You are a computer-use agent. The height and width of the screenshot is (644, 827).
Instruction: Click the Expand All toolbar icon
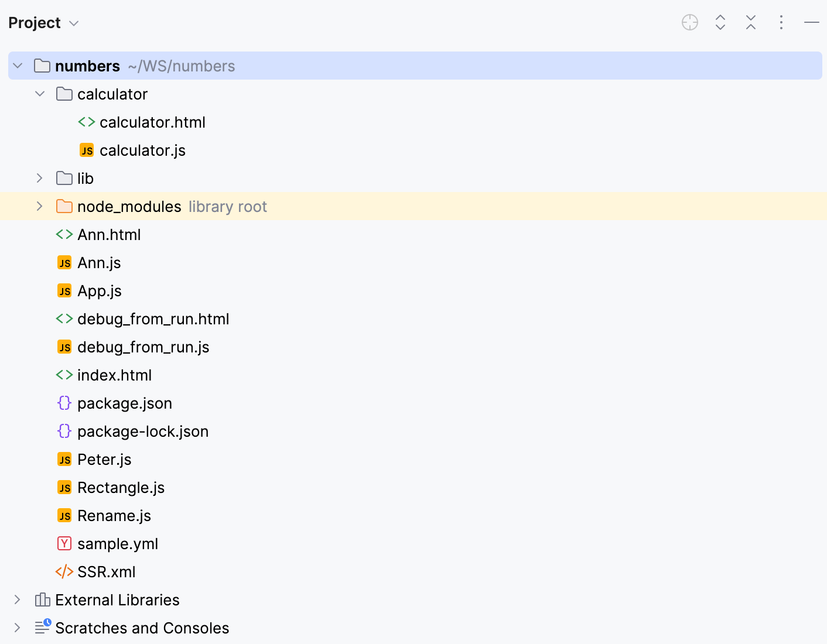(720, 22)
